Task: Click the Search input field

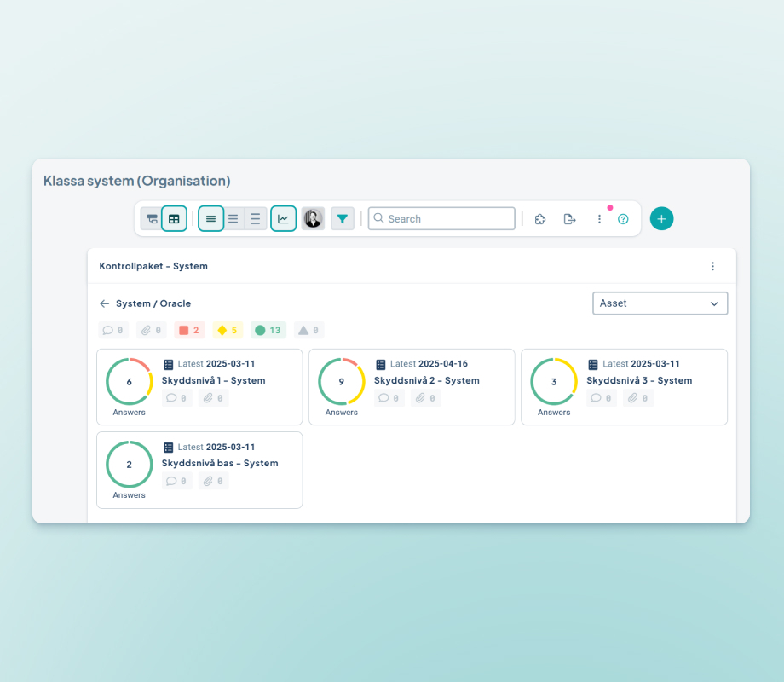Action: [x=441, y=219]
